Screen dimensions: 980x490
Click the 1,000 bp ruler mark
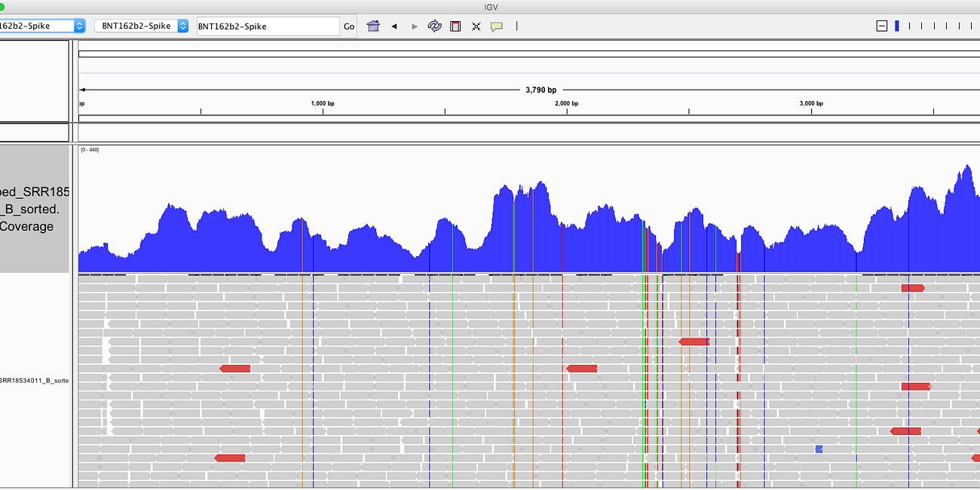pyautogui.click(x=323, y=103)
